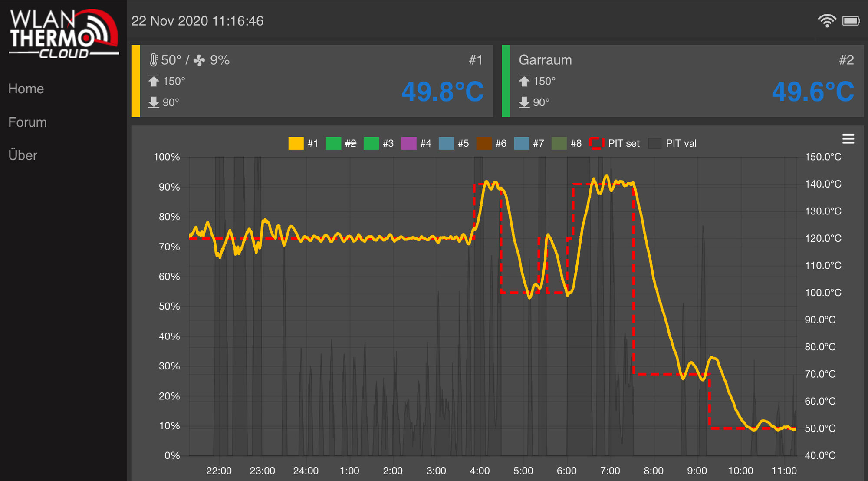Viewport: 868px width, 481px height.
Task: Open the Forum menu item
Action: click(27, 122)
